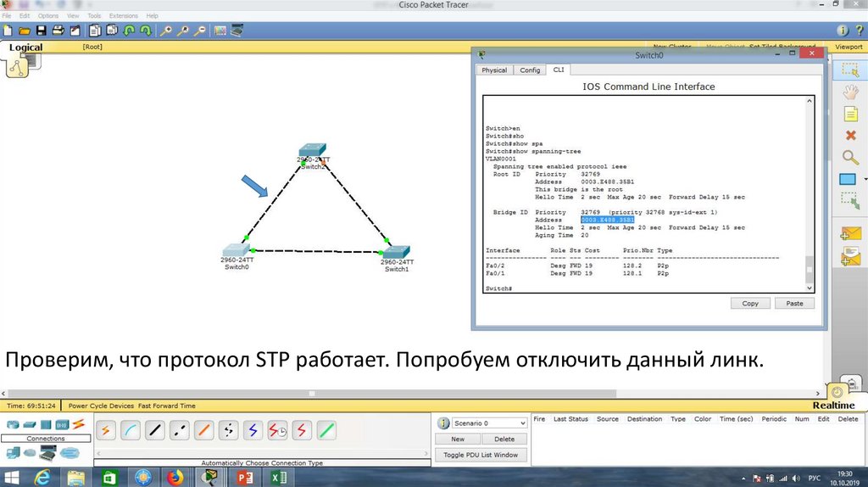Pick the copper straight-through cable
Image resolution: width=868 pixels, height=487 pixels.
coord(155,430)
